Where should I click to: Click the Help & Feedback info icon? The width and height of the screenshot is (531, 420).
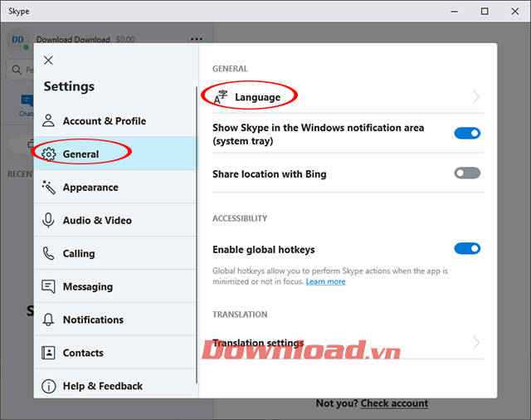pos(49,386)
